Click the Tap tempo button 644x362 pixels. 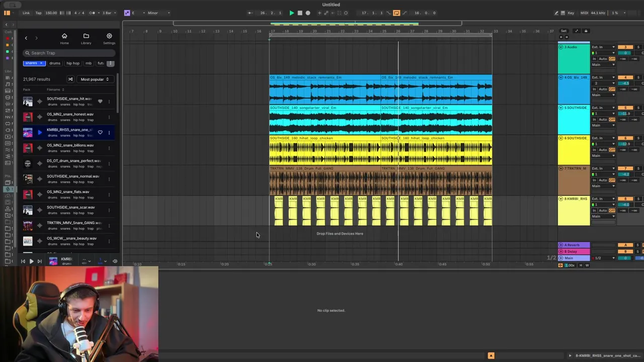click(x=38, y=13)
